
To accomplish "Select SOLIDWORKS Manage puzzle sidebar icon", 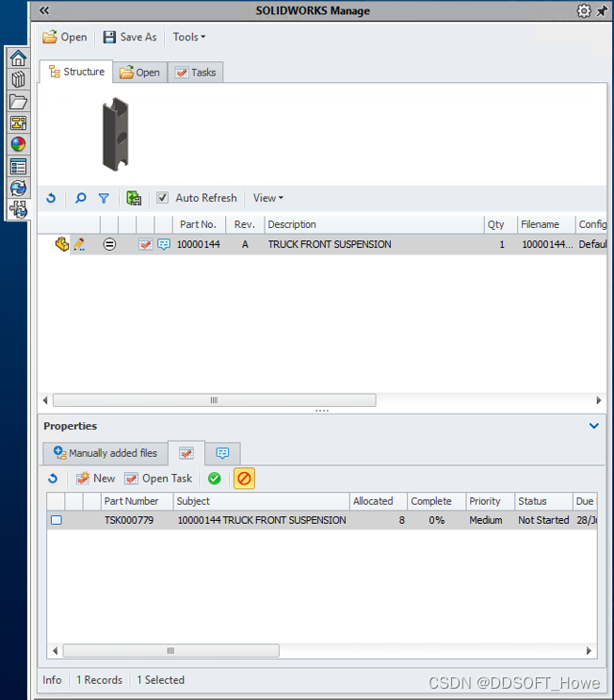I will tap(18, 209).
